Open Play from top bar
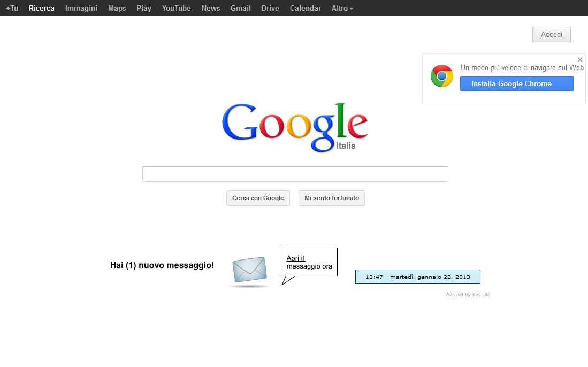This screenshot has height=367, width=588. [x=143, y=8]
